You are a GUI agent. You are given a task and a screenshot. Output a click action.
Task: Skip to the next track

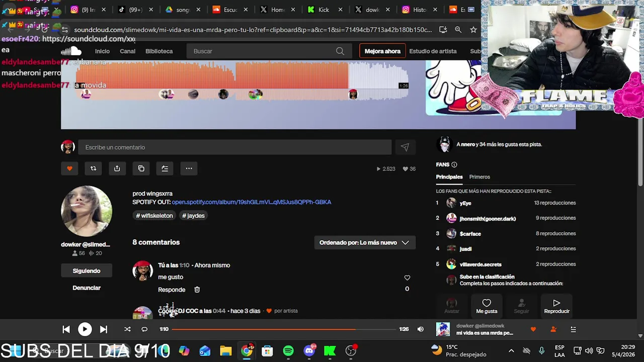click(103, 329)
